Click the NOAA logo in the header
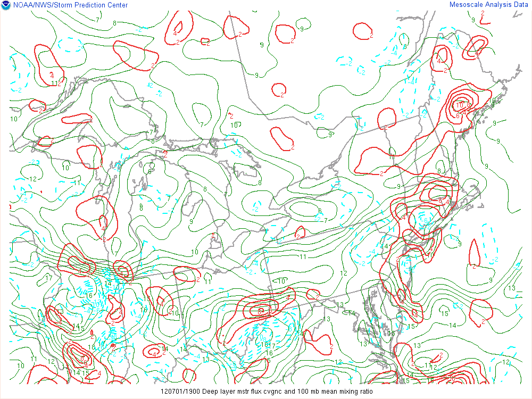532x399 pixels. (x=5, y=5)
